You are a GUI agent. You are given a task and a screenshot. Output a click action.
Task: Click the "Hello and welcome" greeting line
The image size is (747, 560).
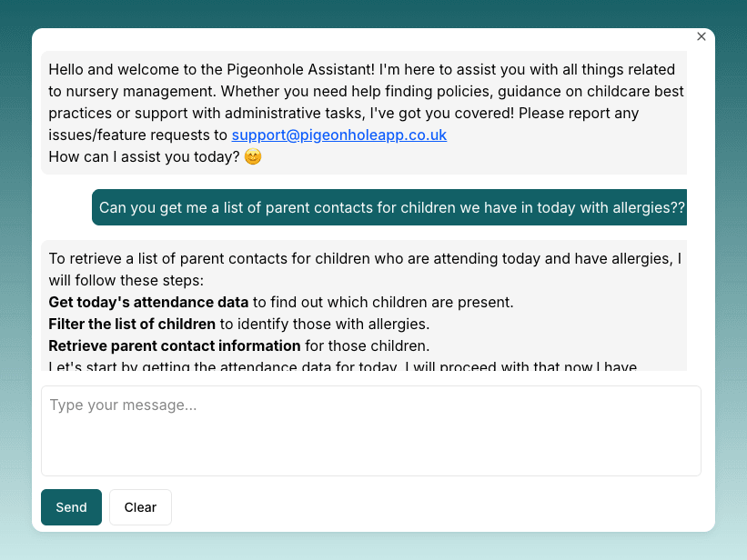tap(361, 69)
